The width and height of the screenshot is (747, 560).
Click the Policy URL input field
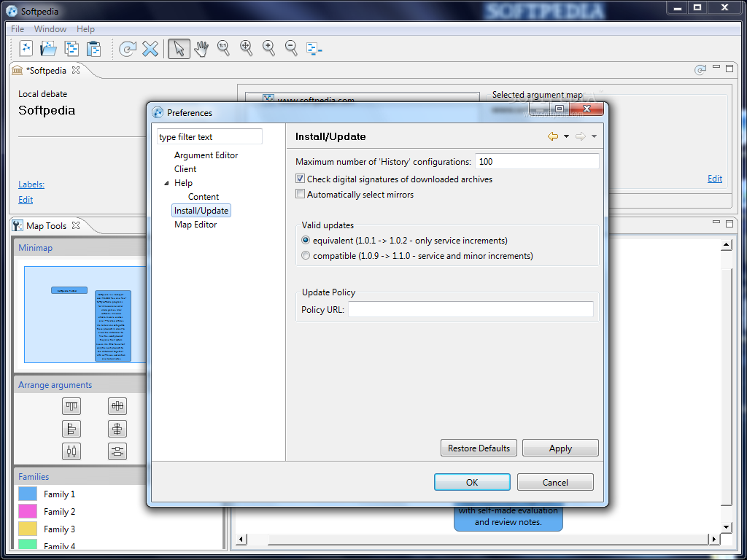(x=471, y=309)
